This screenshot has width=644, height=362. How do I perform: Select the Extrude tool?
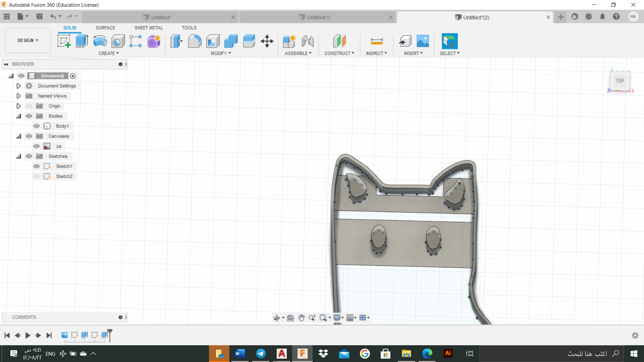(x=82, y=41)
